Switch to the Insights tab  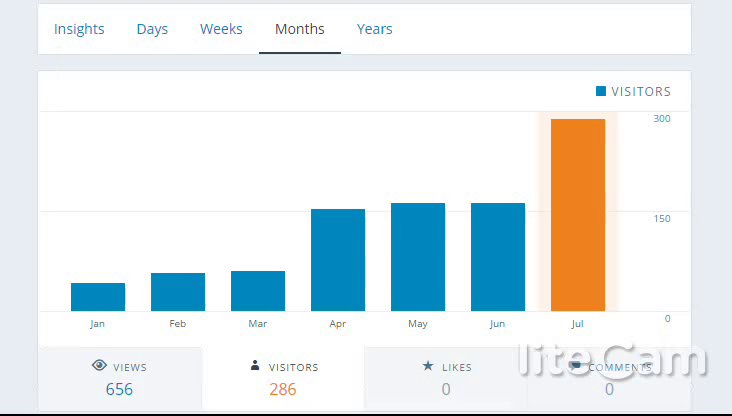[x=79, y=29]
